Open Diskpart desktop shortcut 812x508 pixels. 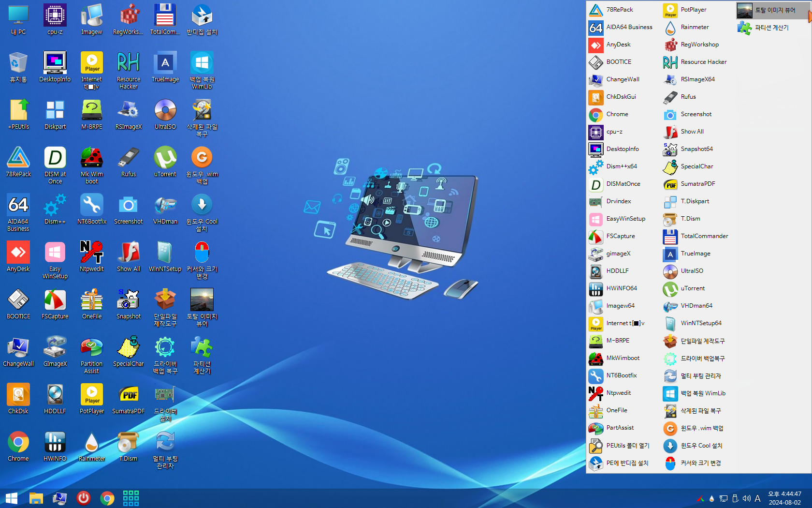(x=55, y=115)
